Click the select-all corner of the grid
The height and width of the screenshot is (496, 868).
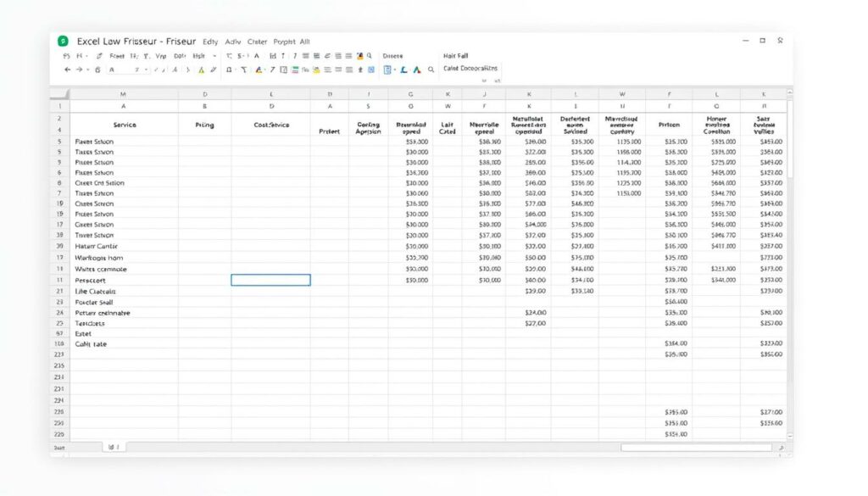[60, 94]
